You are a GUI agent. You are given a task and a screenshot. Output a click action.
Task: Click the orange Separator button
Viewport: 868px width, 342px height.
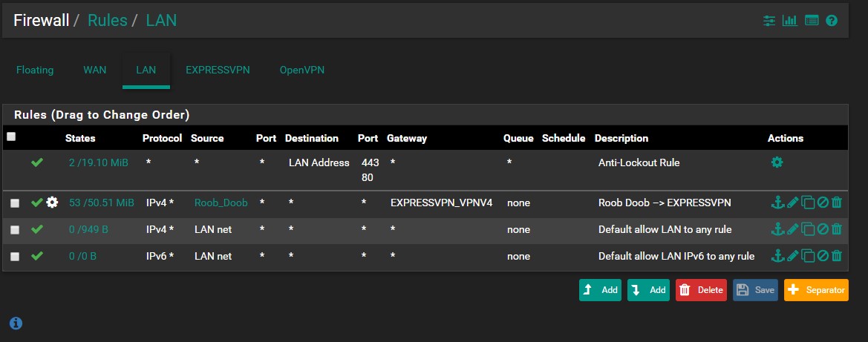[x=816, y=290]
